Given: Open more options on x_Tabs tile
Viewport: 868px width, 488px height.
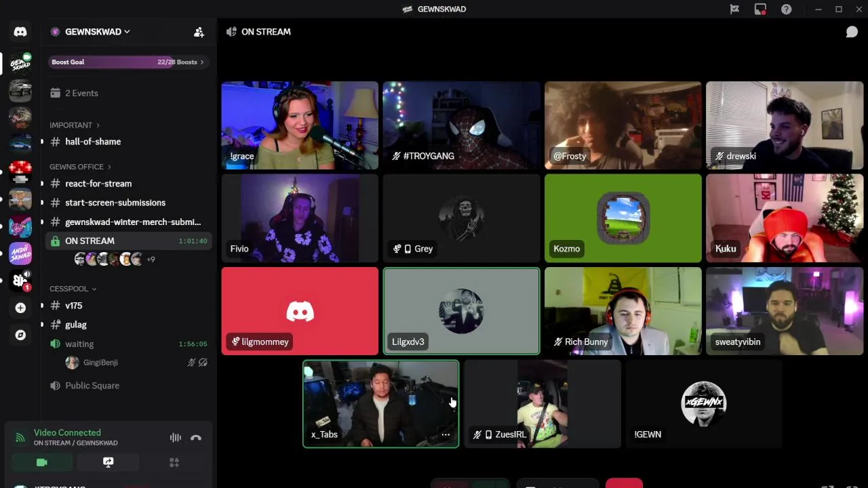Looking at the screenshot, I should coord(446,434).
